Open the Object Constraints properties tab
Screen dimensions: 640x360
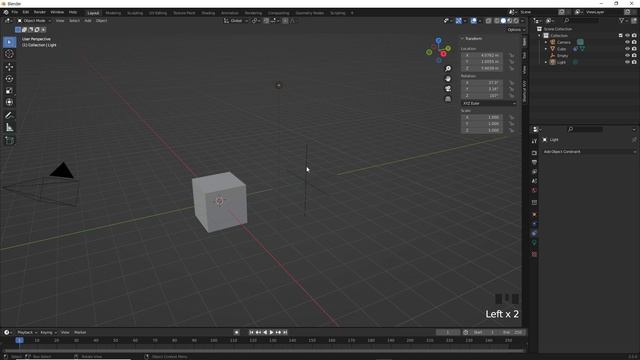coord(534,233)
